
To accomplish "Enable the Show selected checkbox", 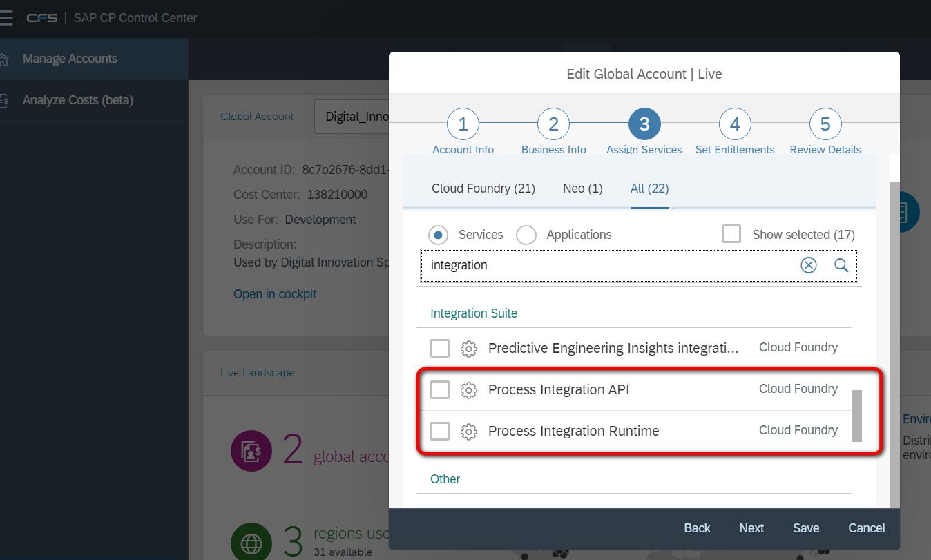I will tap(731, 234).
